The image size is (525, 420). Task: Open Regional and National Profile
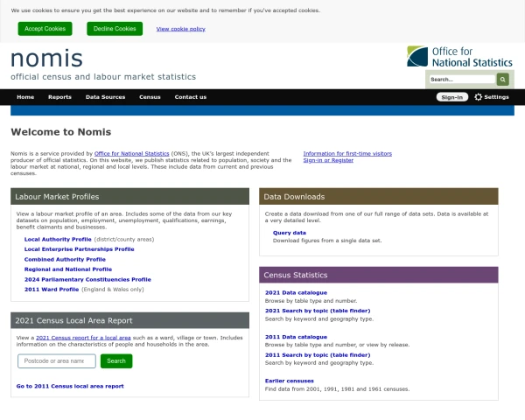pos(68,269)
